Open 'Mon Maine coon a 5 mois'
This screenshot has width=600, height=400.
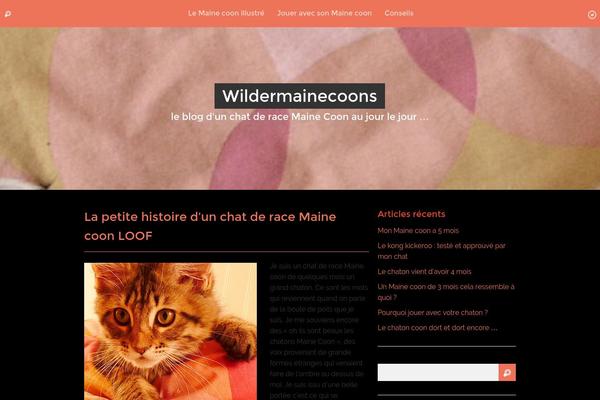[x=418, y=230]
